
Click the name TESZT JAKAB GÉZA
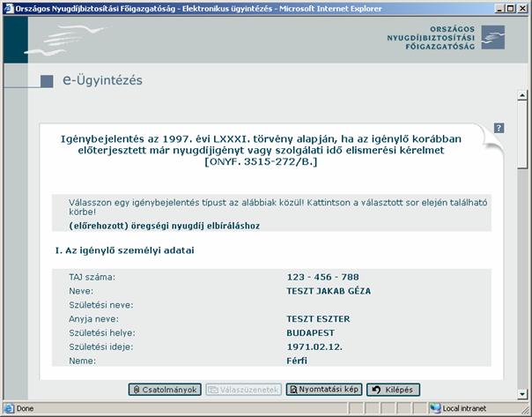click(329, 291)
